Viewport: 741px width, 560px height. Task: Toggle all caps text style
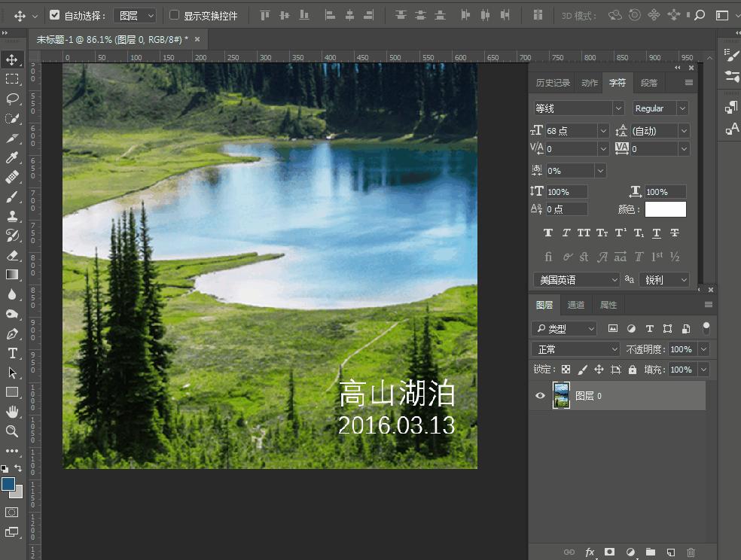(x=584, y=233)
